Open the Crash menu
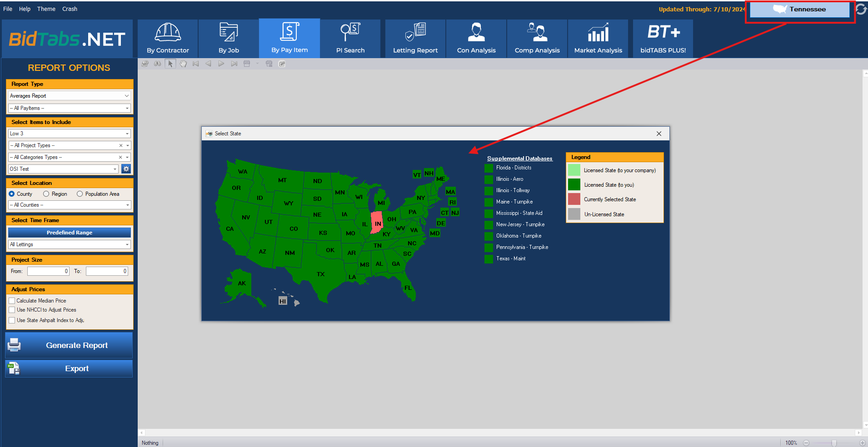The width and height of the screenshot is (868, 447). (70, 9)
